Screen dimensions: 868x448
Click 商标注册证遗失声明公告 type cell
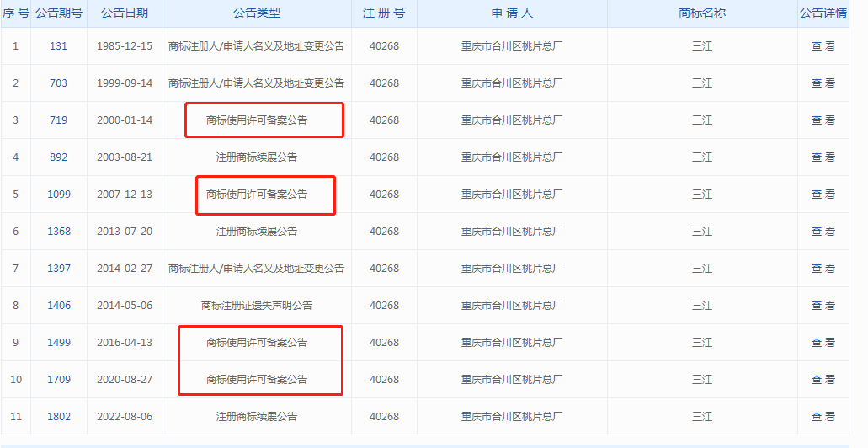[257, 305]
